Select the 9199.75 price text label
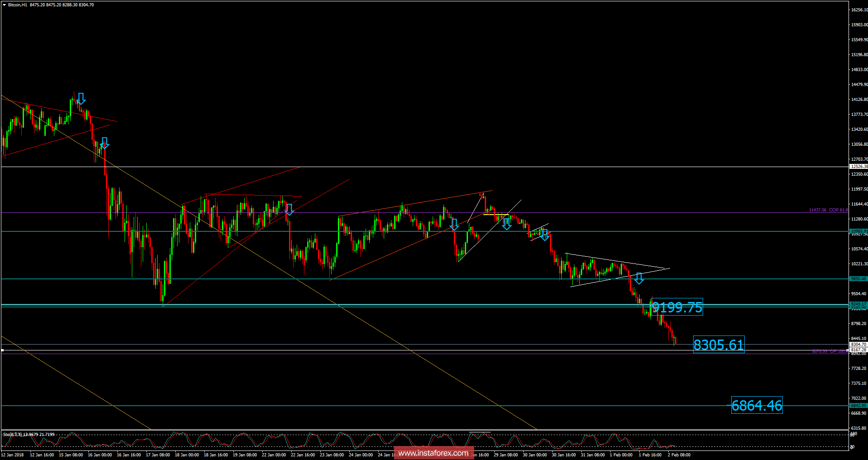 point(677,307)
